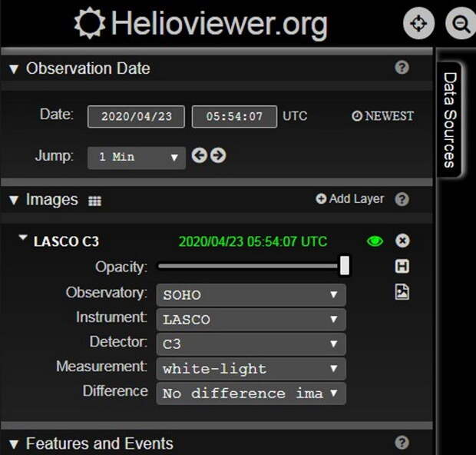The image size is (476, 455).
Task: Click the UTC label
Action: [x=295, y=116]
